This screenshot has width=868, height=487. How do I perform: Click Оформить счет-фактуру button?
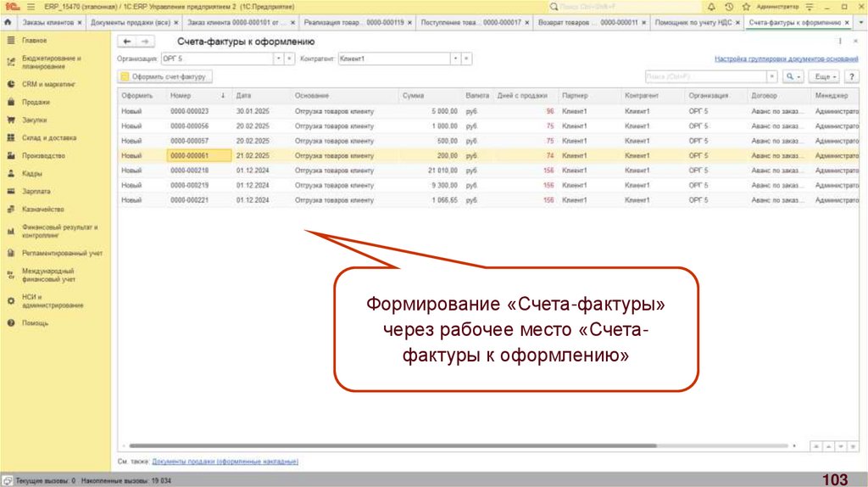click(x=164, y=76)
